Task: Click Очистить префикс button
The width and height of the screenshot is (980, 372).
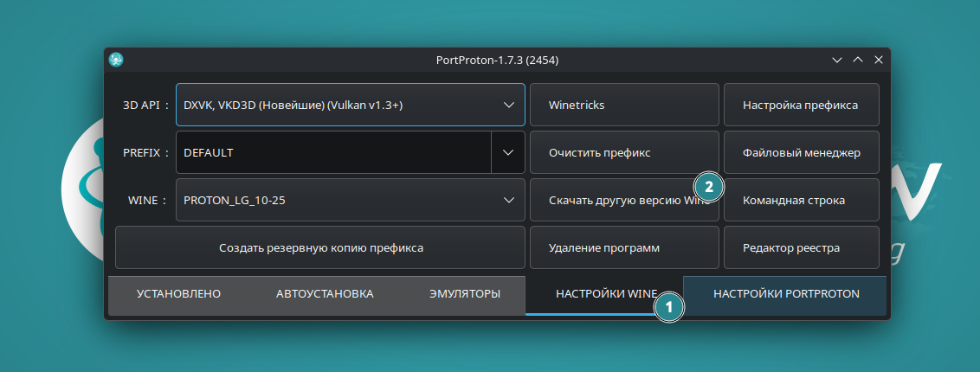Action: coord(623,153)
